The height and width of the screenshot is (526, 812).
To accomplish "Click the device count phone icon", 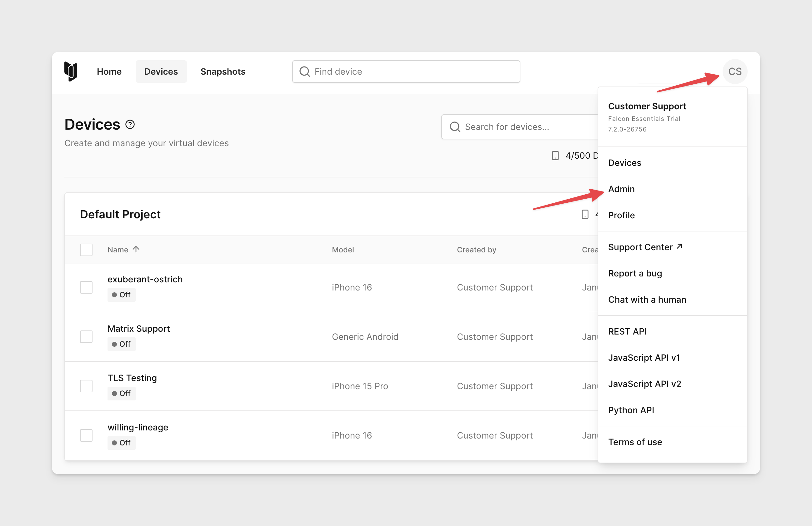I will coord(555,156).
